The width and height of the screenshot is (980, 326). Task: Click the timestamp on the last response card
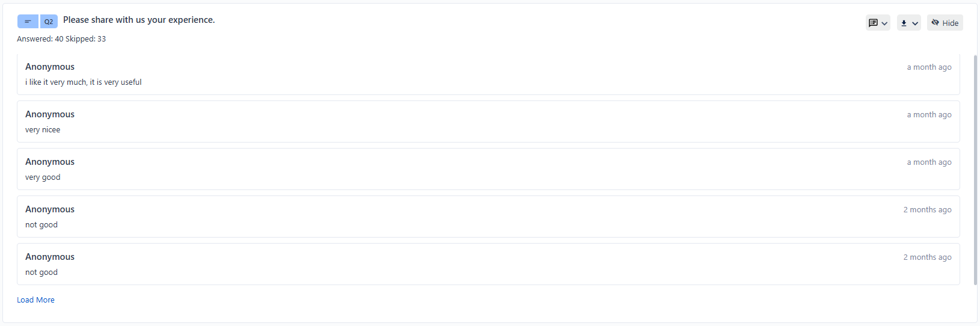[x=927, y=257]
